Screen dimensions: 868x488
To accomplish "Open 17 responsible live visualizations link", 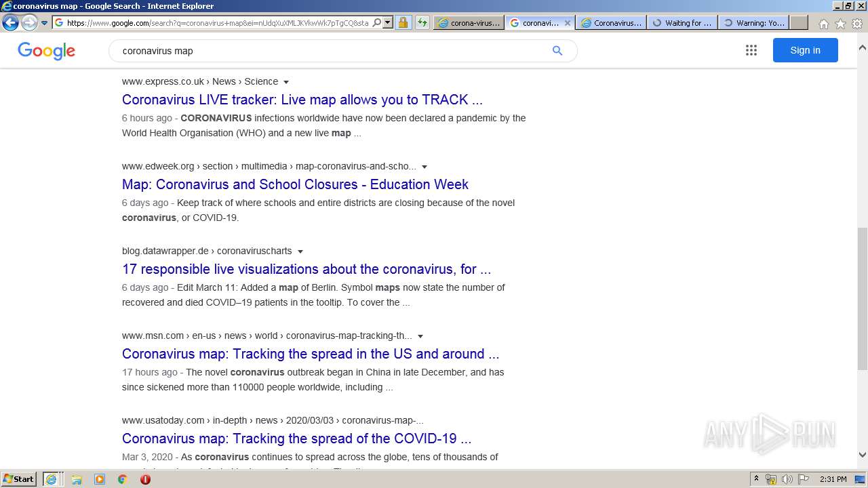I will click(307, 269).
